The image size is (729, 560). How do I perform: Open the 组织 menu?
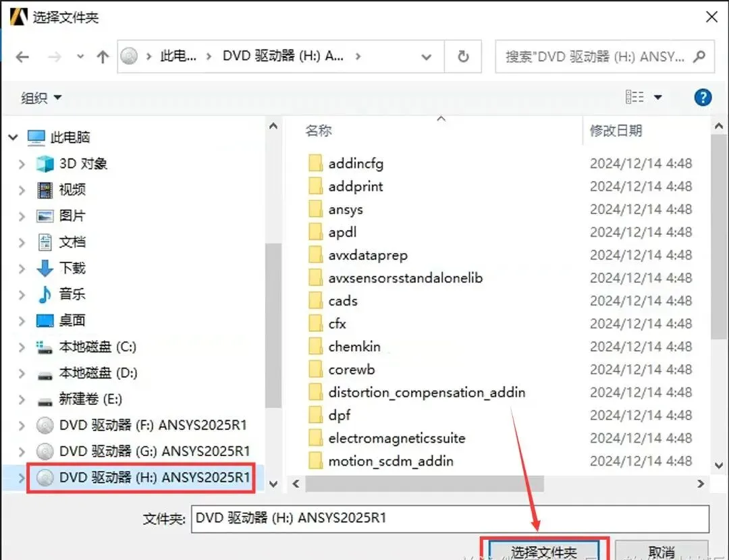pos(41,98)
